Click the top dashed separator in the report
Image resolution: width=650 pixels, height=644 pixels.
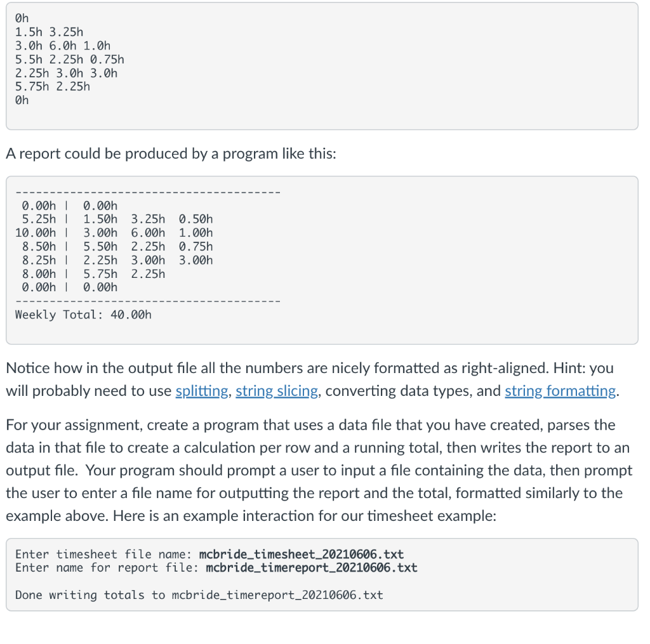(148, 192)
